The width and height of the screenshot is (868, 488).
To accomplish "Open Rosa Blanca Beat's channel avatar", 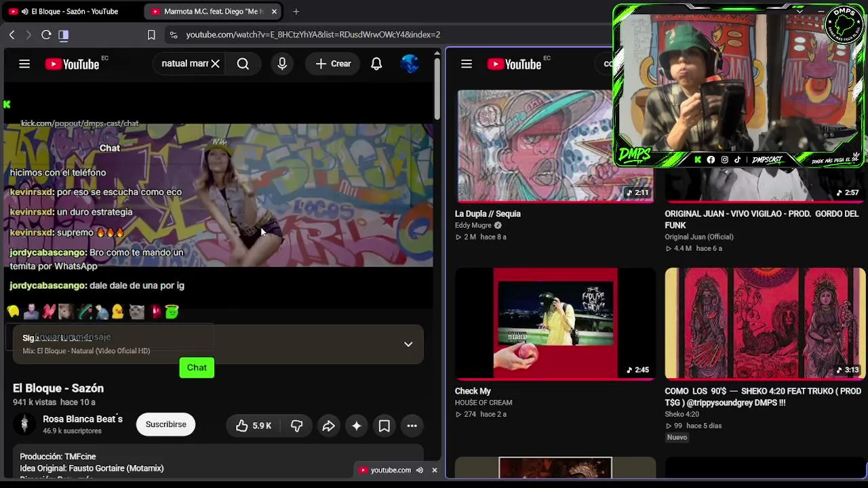I will click(24, 424).
